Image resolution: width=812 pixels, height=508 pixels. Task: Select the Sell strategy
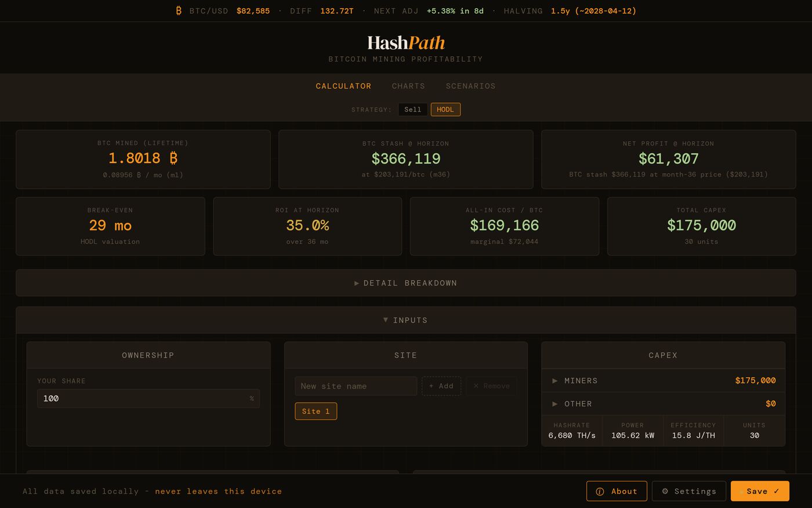[412, 109]
